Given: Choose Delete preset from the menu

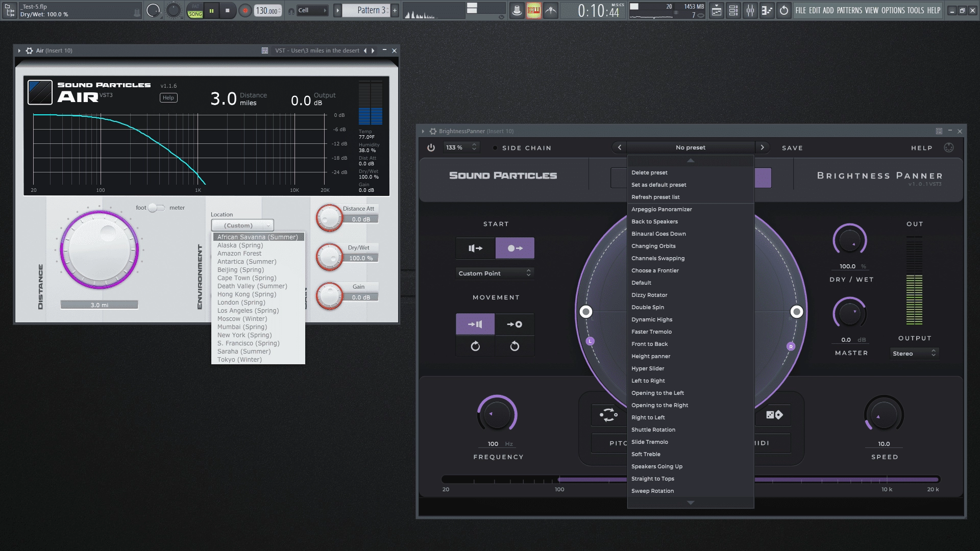Looking at the screenshot, I should (x=691, y=172).
